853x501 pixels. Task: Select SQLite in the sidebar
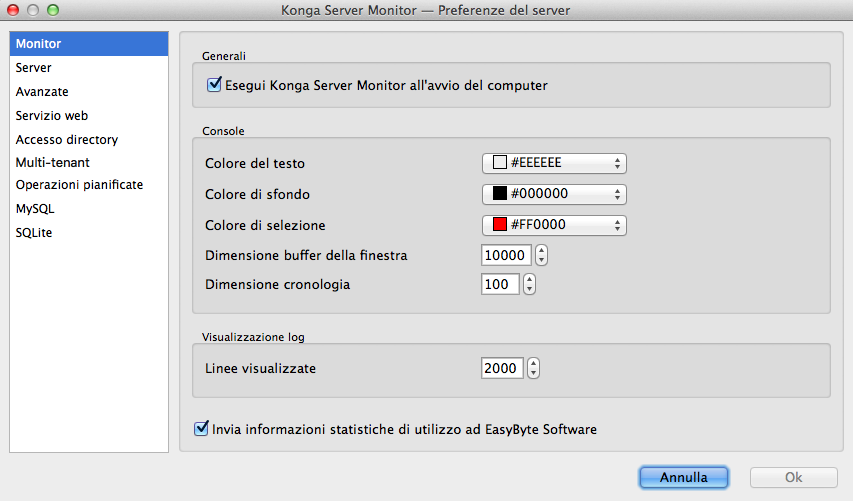click(x=34, y=233)
